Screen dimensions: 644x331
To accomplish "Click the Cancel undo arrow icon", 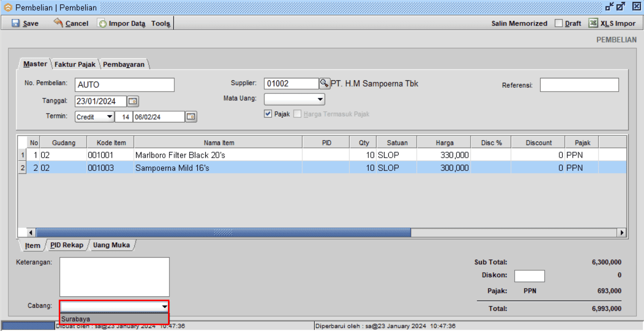I will tap(58, 23).
